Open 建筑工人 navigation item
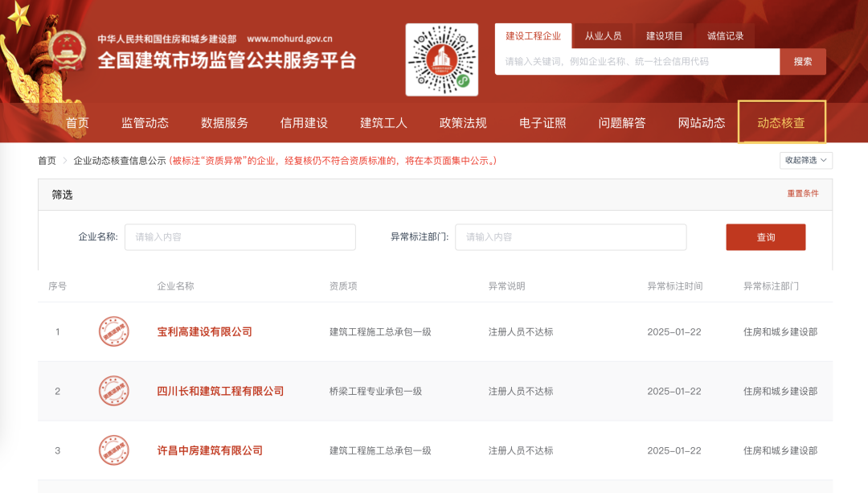 point(383,123)
